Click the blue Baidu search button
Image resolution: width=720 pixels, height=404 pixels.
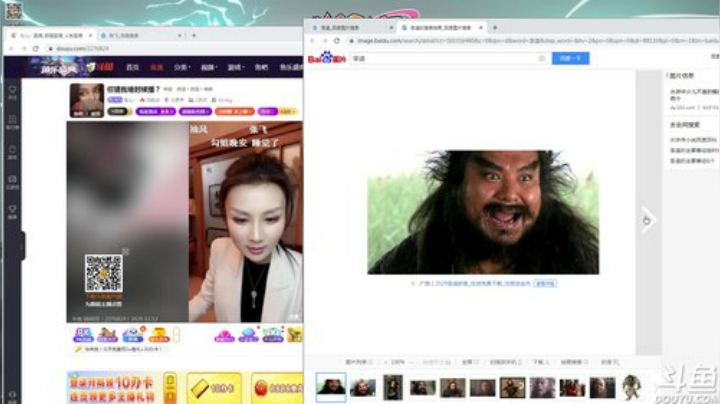(570, 58)
